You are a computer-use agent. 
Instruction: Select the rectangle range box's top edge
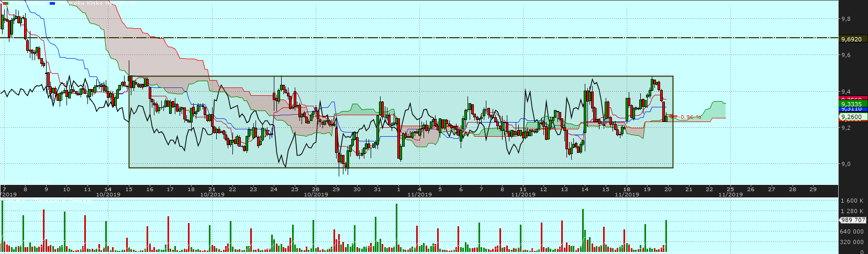(x=400, y=76)
